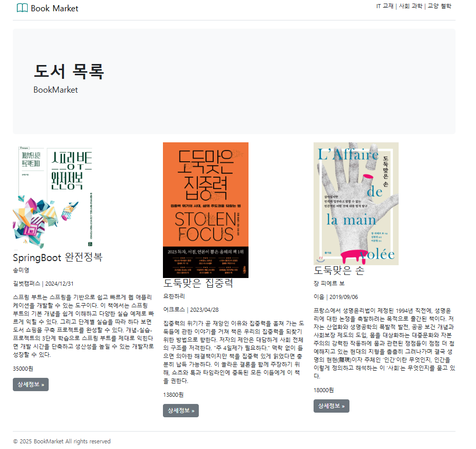This screenshot has height=449, width=476.
Task: Open the Book Market home link
Action: pyautogui.click(x=47, y=8)
